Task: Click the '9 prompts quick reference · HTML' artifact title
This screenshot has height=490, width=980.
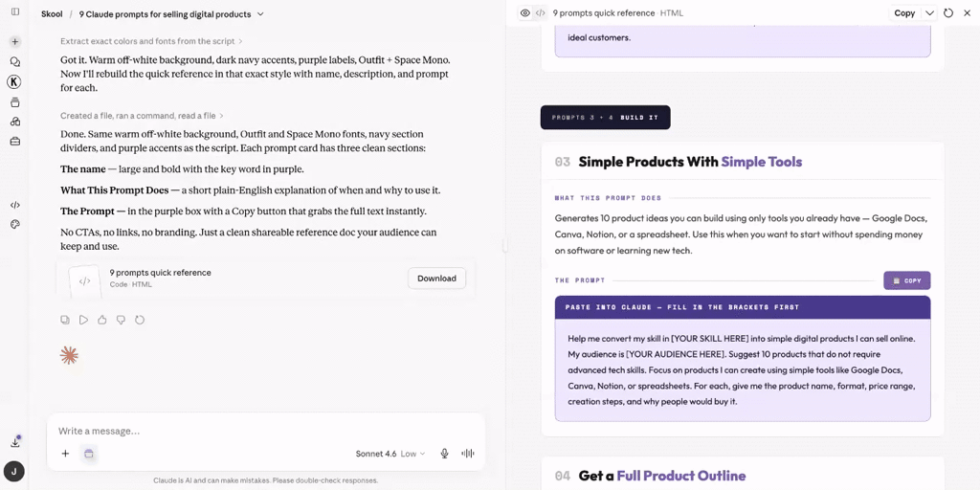Action: pos(618,13)
